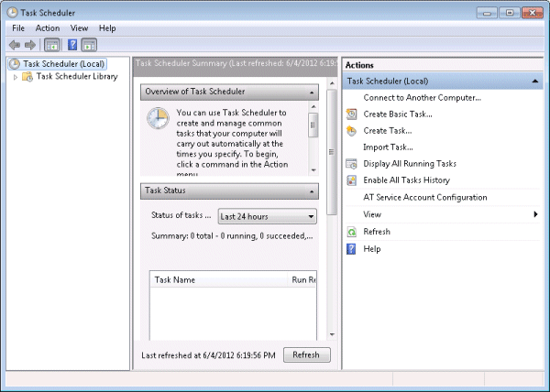Open the View submenu arrow in Actions

coord(535,214)
